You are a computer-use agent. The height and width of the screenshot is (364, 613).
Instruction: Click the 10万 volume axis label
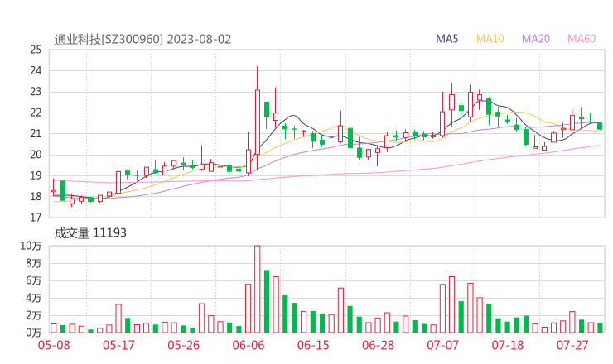click(31, 246)
